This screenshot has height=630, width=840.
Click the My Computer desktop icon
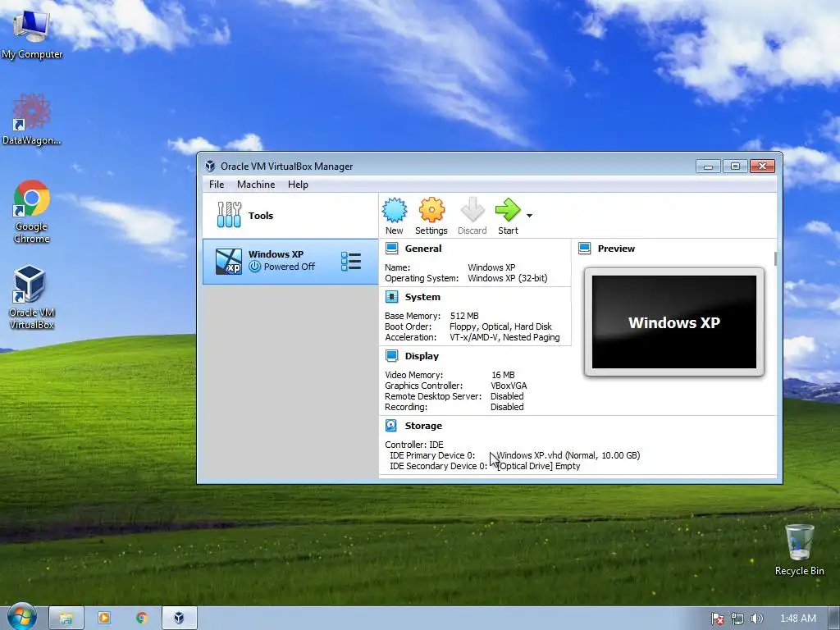tap(32, 33)
